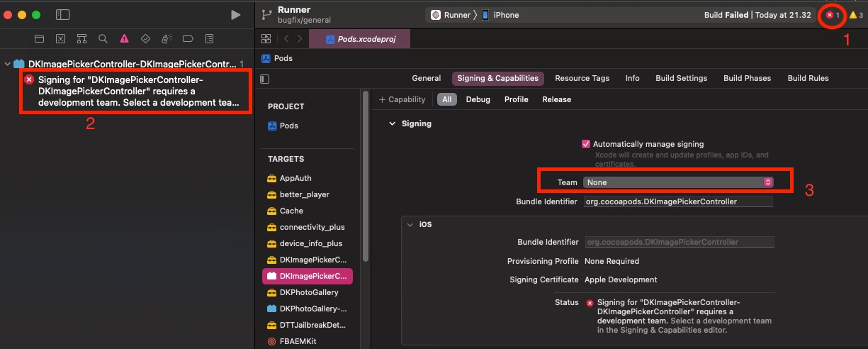Hide the targets list sidebar icon

[265, 79]
